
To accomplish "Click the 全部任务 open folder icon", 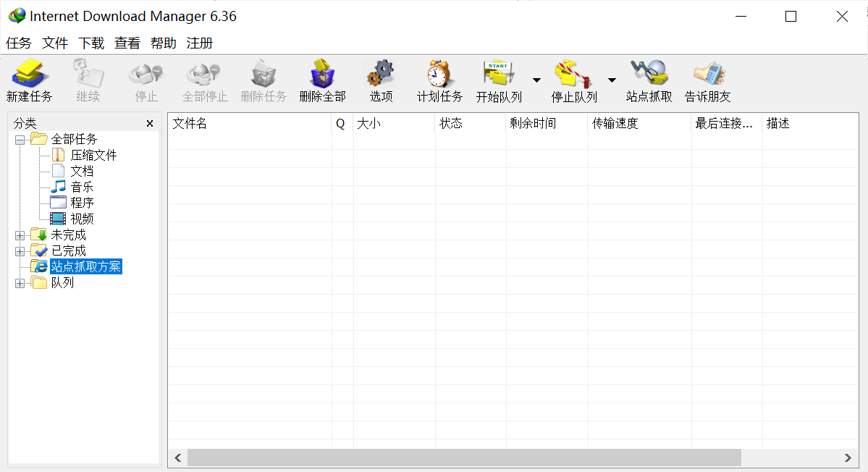I will click(39, 139).
